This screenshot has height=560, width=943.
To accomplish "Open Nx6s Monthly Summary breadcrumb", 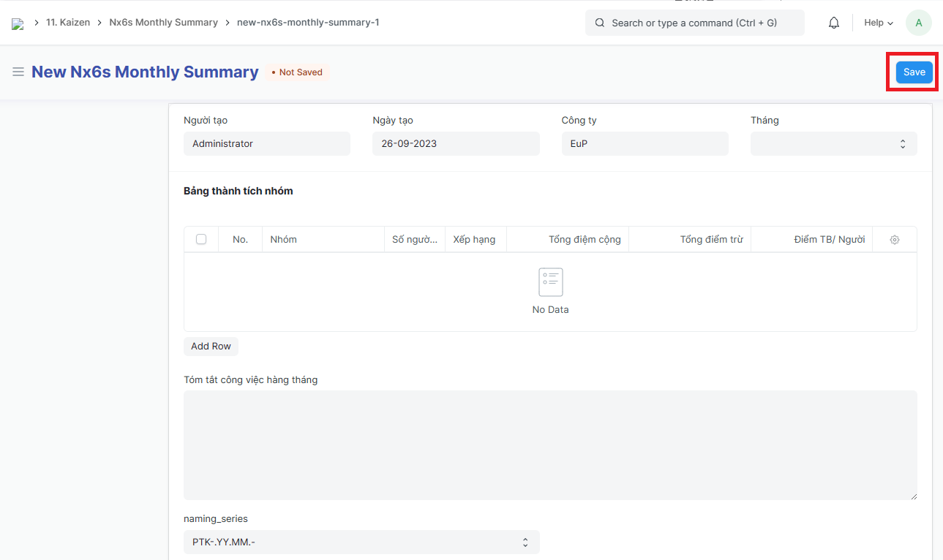I will [x=163, y=23].
